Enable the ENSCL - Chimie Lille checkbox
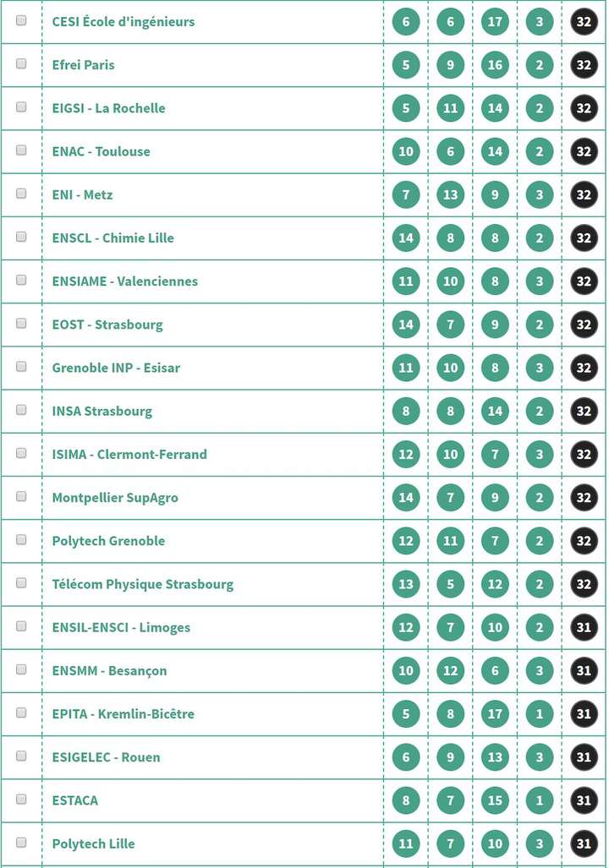This screenshot has width=609, height=868. [21, 237]
